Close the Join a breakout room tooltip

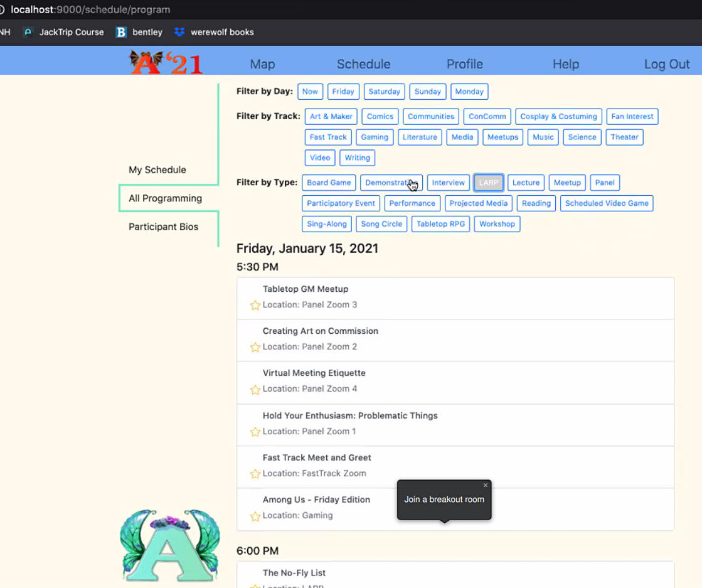(485, 485)
